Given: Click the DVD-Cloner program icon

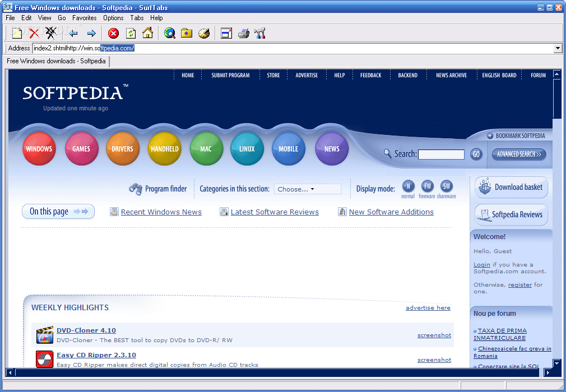Looking at the screenshot, I should 45,335.
